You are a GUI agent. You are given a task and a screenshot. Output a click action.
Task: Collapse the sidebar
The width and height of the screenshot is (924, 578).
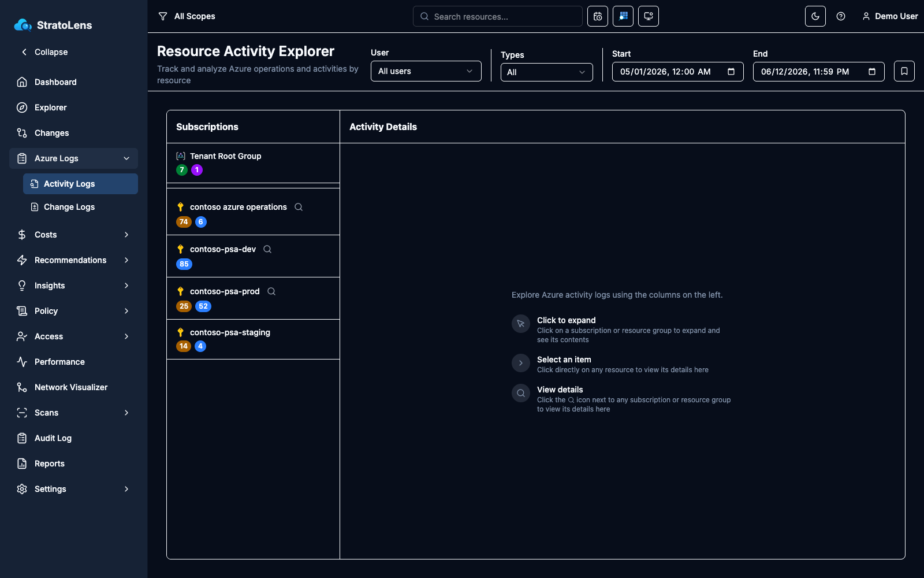[45, 52]
